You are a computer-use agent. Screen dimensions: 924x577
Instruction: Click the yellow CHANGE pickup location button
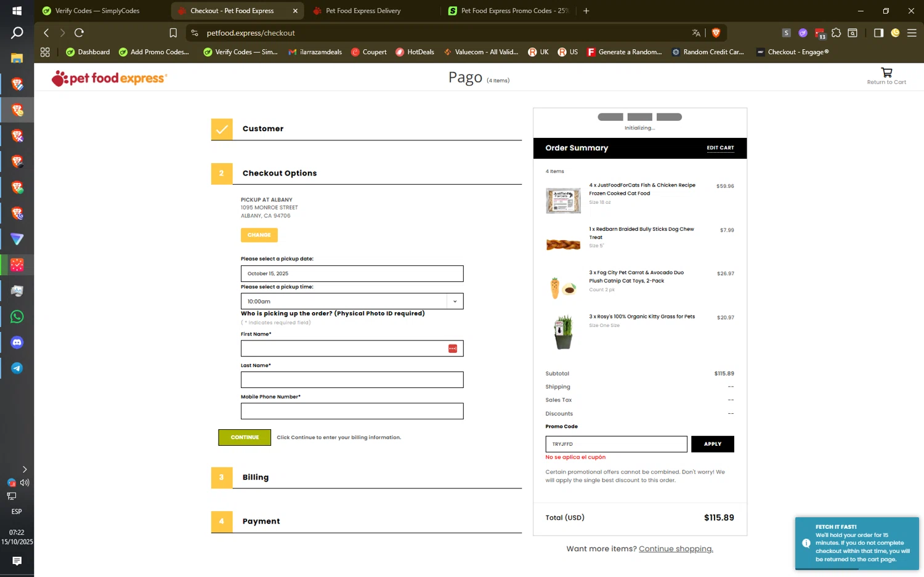tap(259, 235)
